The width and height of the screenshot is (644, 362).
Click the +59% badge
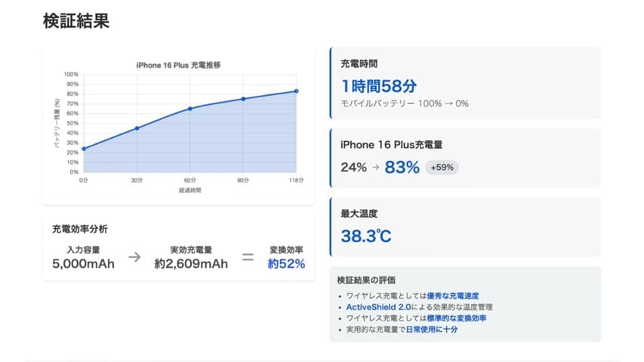[442, 167]
